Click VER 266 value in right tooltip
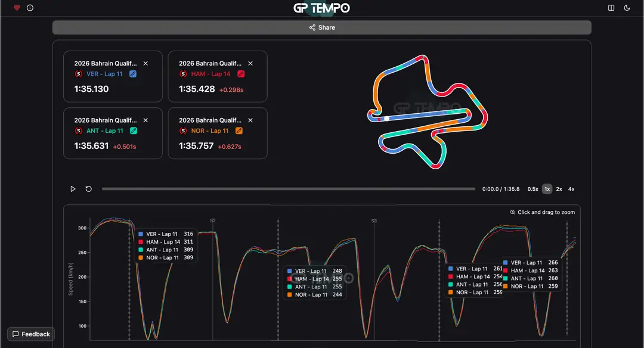 pyautogui.click(x=553, y=263)
